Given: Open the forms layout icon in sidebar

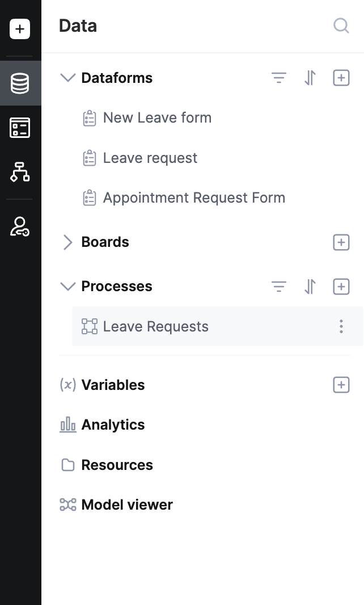Looking at the screenshot, I should click(20, 128).
